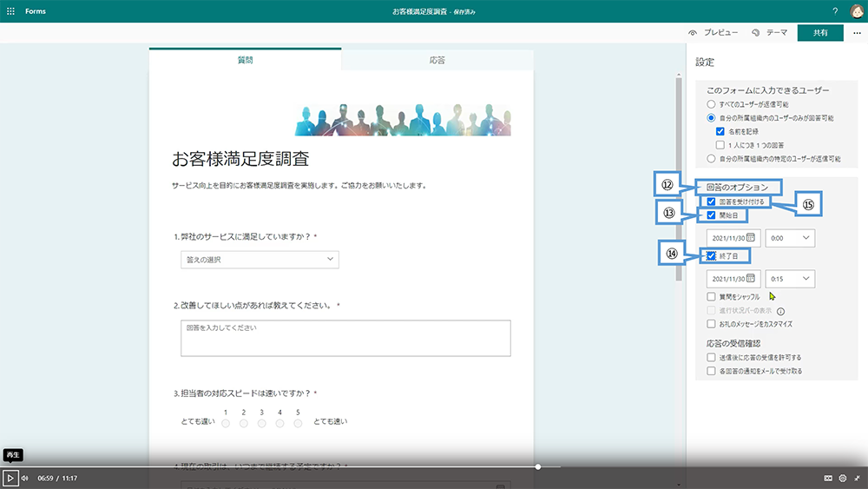Select only organization users can respond option
Viewport: 868px width, 489px height.
coord(711,118)
